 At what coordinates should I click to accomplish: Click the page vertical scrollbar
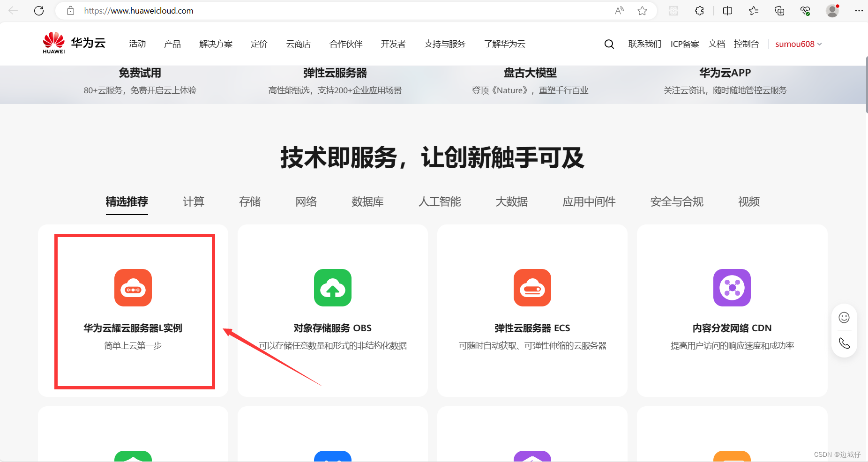pyautogui.click(x=866, y=84)
